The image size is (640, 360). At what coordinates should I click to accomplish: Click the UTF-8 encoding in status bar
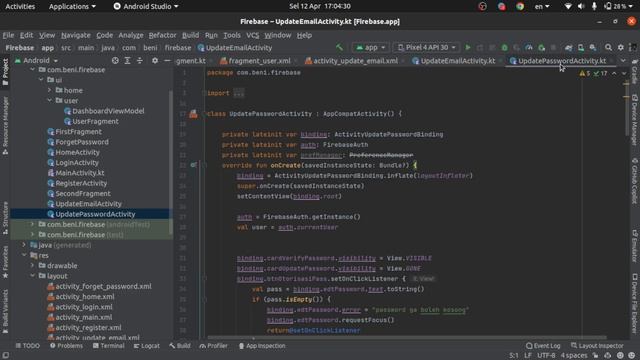pyautogui.click(x=546, y=356)
